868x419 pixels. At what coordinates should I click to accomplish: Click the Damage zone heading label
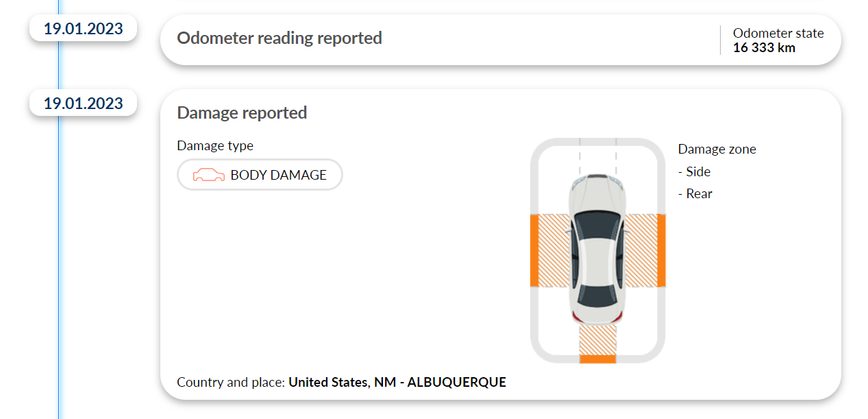(717, 149)
